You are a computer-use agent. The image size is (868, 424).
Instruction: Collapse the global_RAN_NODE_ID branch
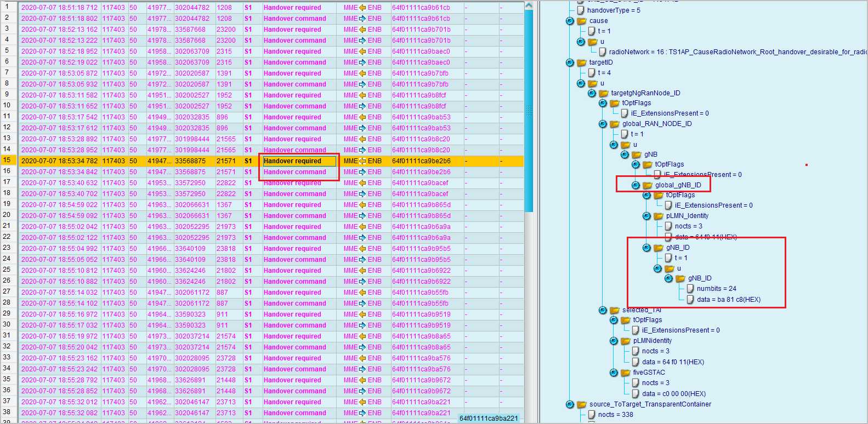point(603,124)
